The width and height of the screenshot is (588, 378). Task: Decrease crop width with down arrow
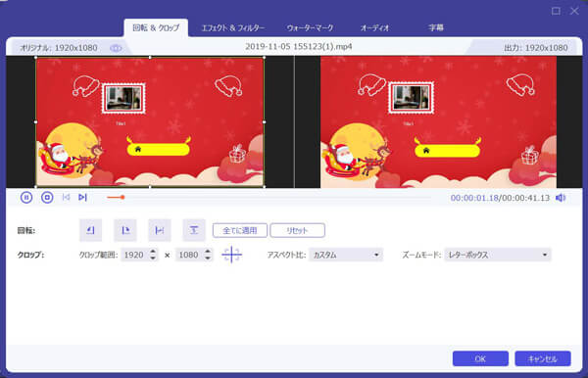pos(153,259)
